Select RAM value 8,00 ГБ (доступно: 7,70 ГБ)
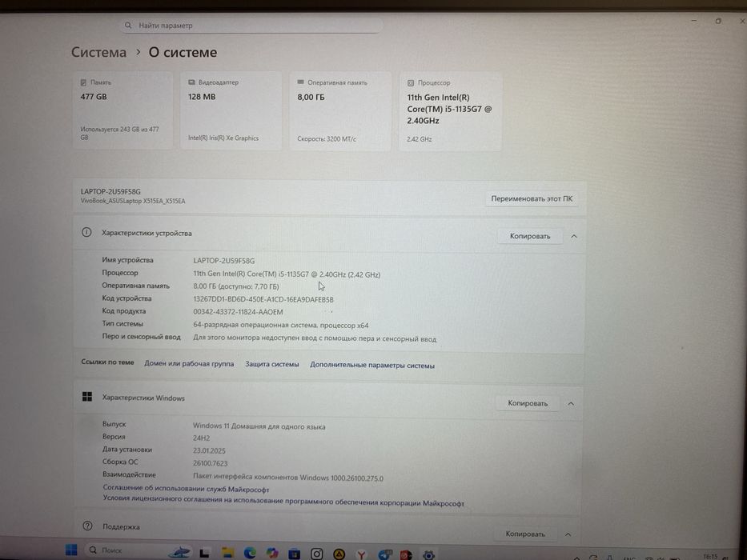This screenshot has width=747, height=560. 236,286
